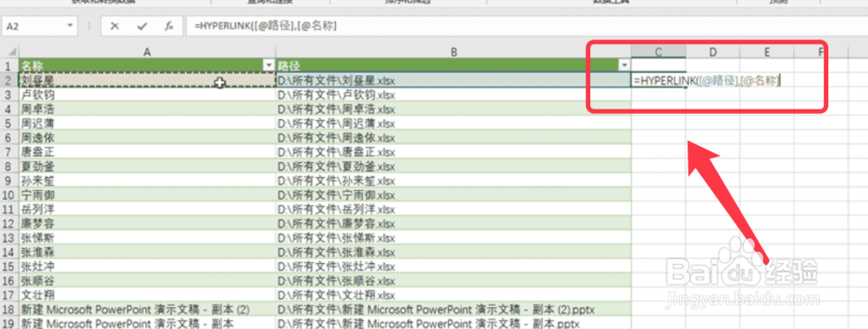This screenshot has height=329, width=868.
Task: Select the name cell 廉梦容
Action: tap(148, 224)
